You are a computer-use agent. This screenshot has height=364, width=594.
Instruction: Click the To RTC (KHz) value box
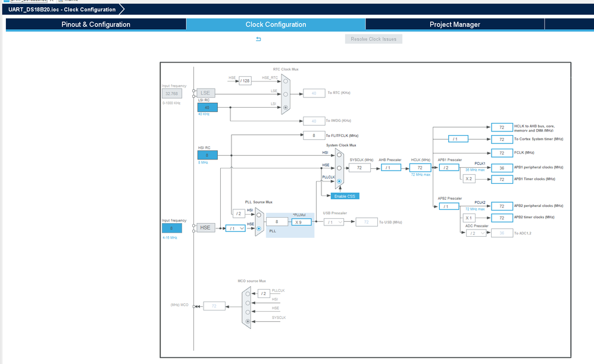point(314,93)
